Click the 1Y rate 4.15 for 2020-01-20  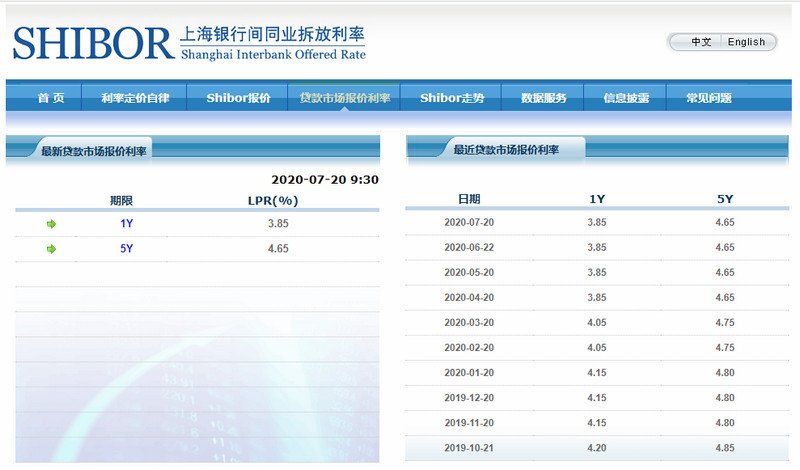[x=597, y=373]
